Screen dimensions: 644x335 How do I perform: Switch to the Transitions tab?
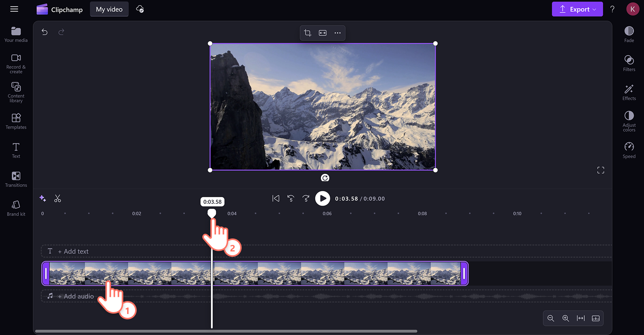click(16, 179)
